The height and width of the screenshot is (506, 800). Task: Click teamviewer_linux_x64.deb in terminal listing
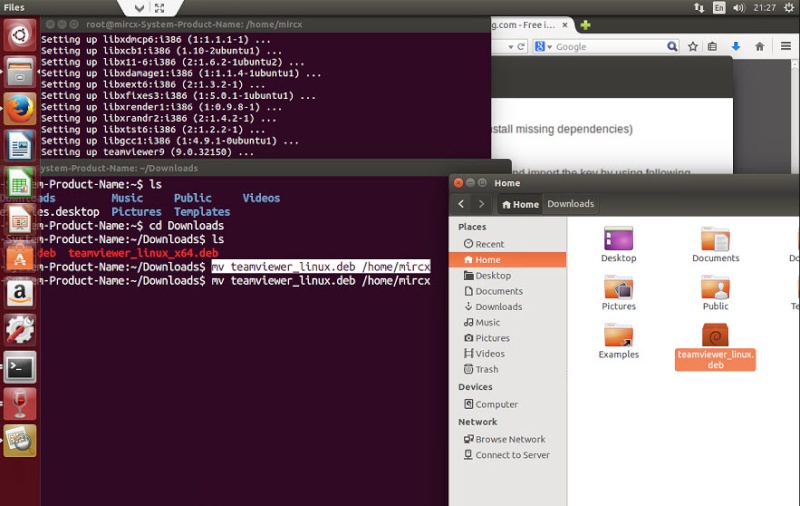(x=143, y=253)
